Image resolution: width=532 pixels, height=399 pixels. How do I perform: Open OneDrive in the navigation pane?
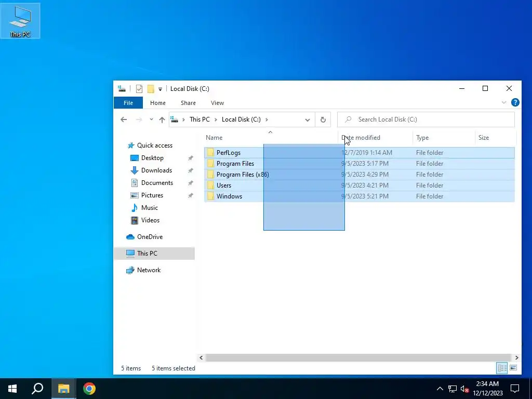150,237
